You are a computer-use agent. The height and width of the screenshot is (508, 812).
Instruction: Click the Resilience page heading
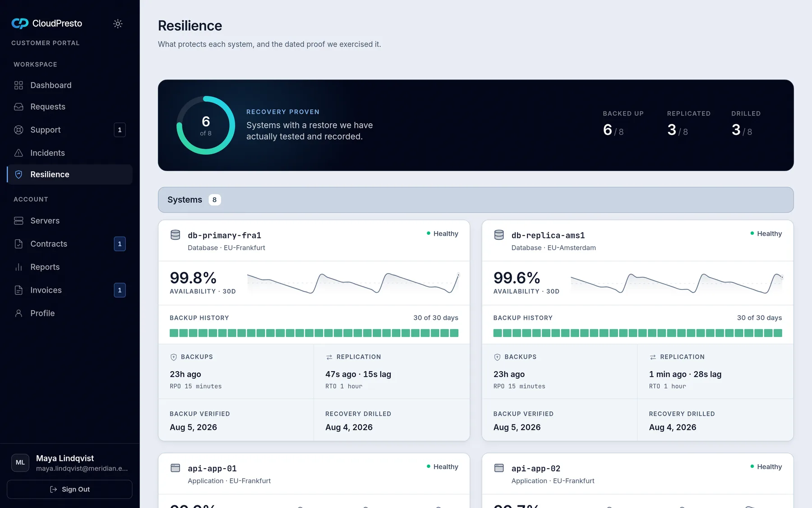click(190, 26)
